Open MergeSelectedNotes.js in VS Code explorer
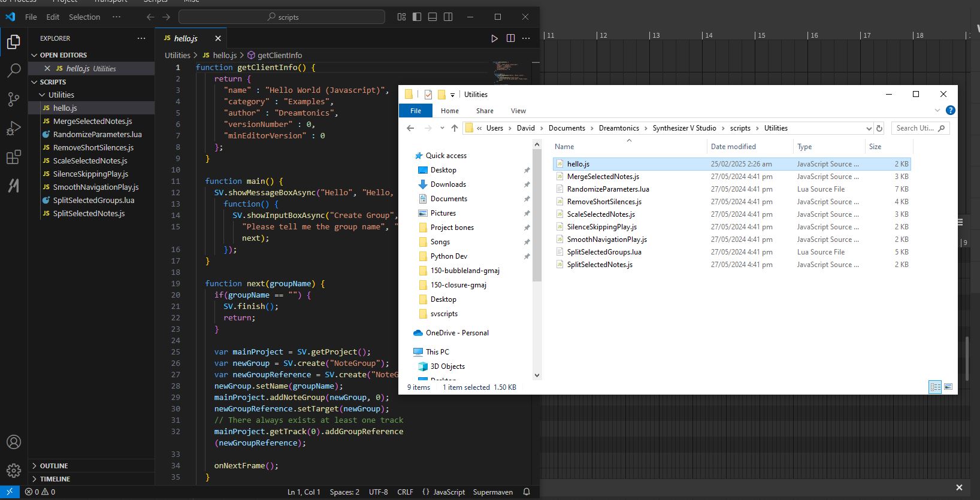980x500 pixels. coord(92,121)
